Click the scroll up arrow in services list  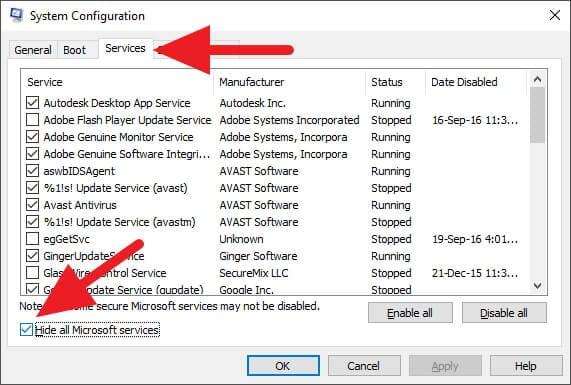coord(537,79)
